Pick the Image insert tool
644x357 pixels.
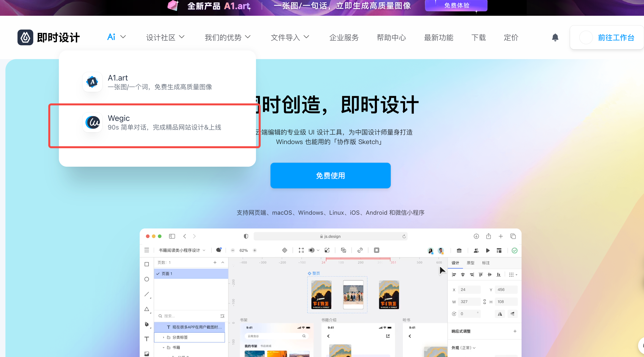[147, 353]
